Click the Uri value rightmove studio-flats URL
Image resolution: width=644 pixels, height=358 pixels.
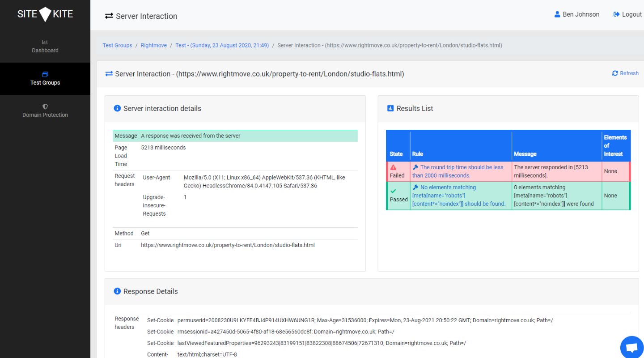[x=228, y=245]
